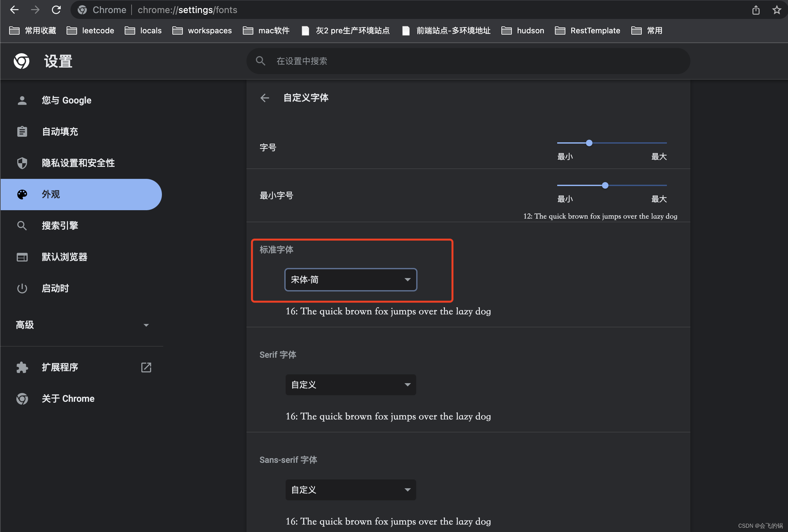
Task: Open the 标准字体 宋体-简 dropdown
Action: [x=351, y=280]
